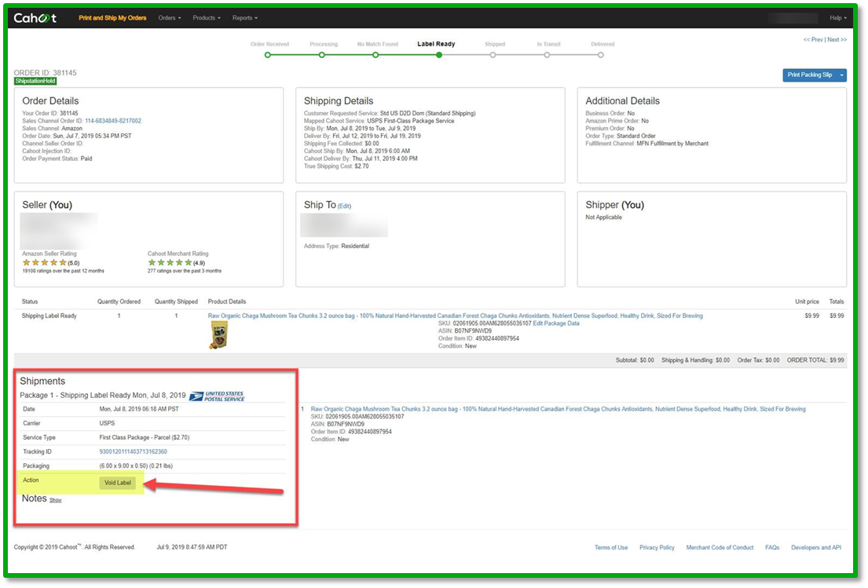The width and height of the screenshot is (868, 588).
Task: Click the Cahoot logo
Action: [35, 18]
